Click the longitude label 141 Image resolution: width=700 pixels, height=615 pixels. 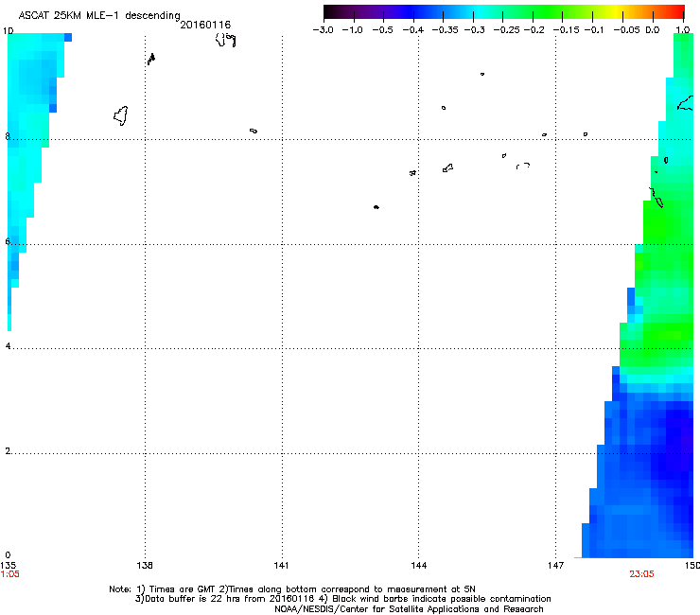point(281,565)
